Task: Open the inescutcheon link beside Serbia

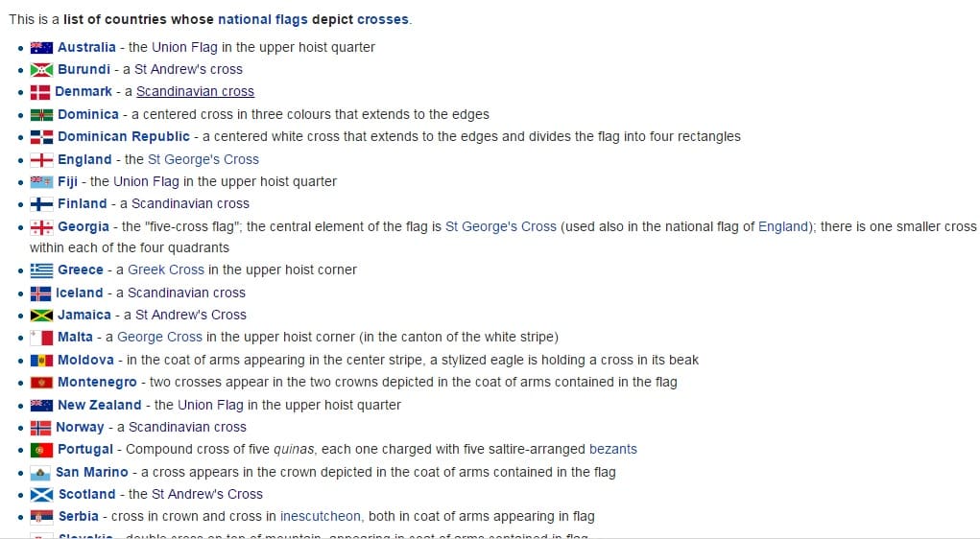Action: (x=321, y=517)
